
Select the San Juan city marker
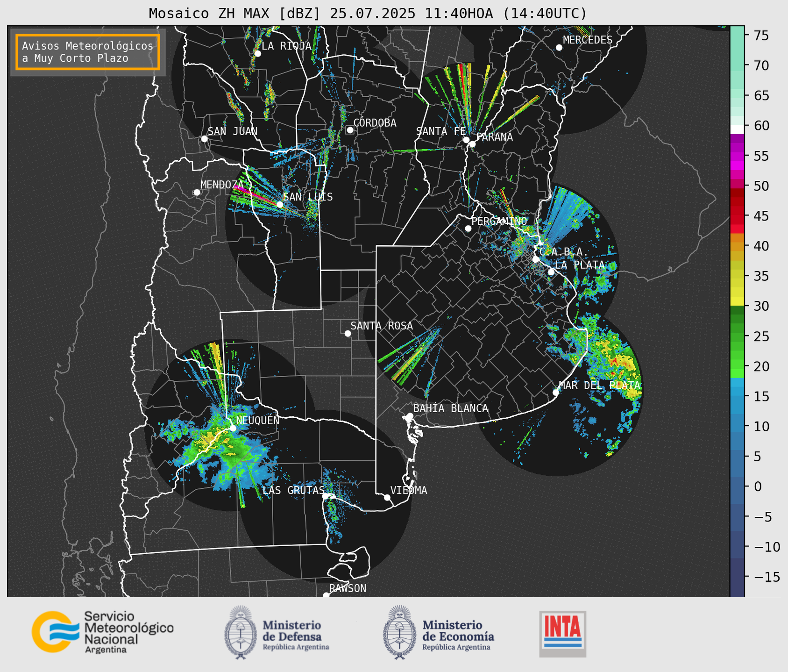[204, 139]
